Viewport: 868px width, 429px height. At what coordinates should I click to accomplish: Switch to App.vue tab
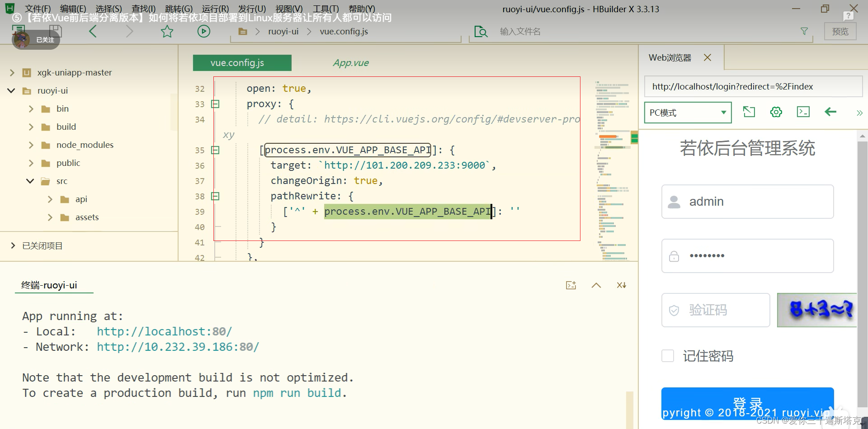351,63
